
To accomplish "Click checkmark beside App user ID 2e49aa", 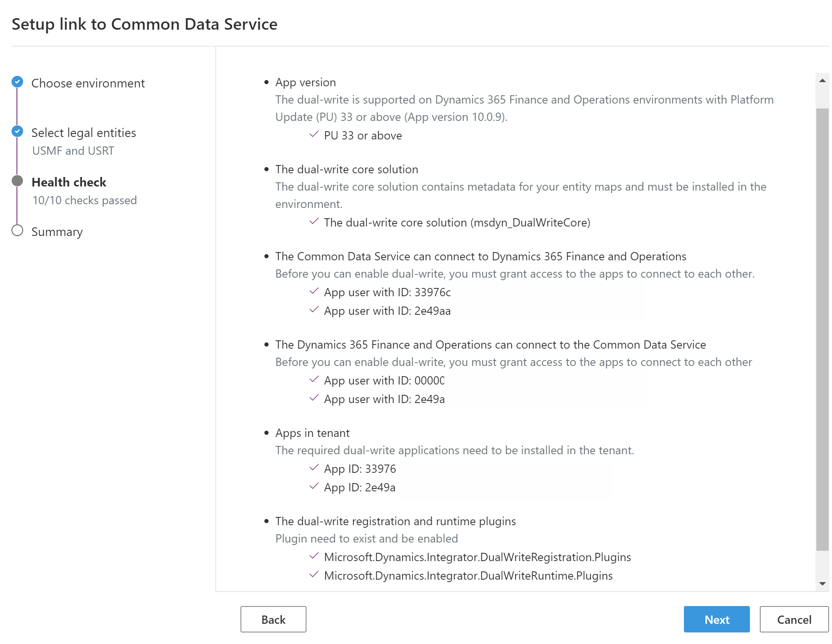I will [314, 310].
